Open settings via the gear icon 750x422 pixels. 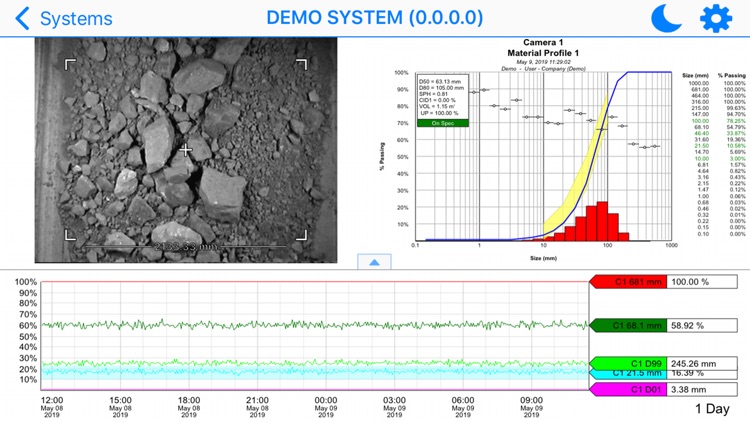coord(716,18)
